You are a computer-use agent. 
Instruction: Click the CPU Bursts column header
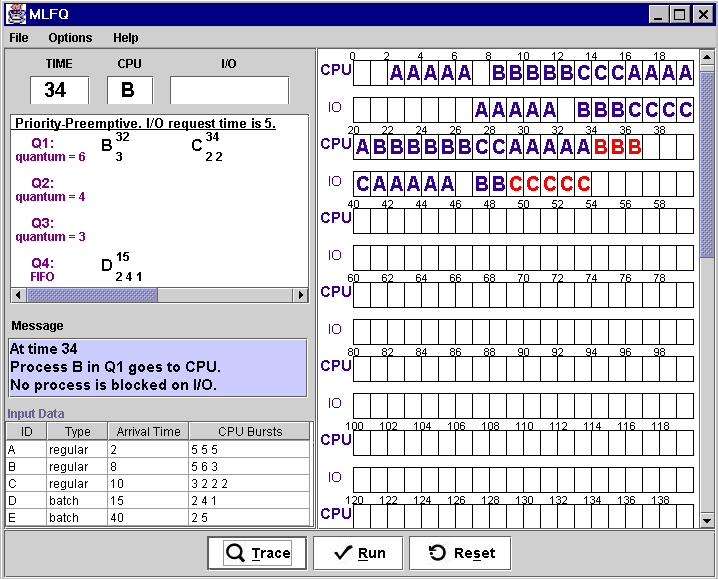[x=250, y=432]
